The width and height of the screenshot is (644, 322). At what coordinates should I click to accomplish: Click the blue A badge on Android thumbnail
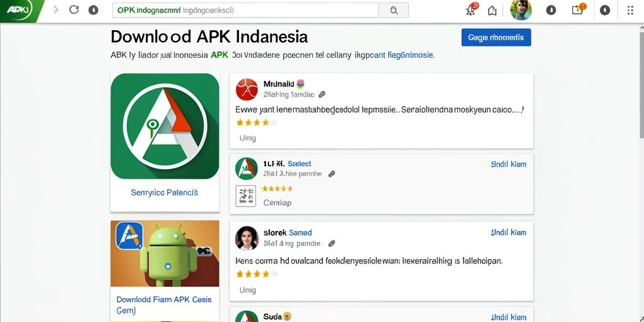pyautogui.click(x=130, y=236)
